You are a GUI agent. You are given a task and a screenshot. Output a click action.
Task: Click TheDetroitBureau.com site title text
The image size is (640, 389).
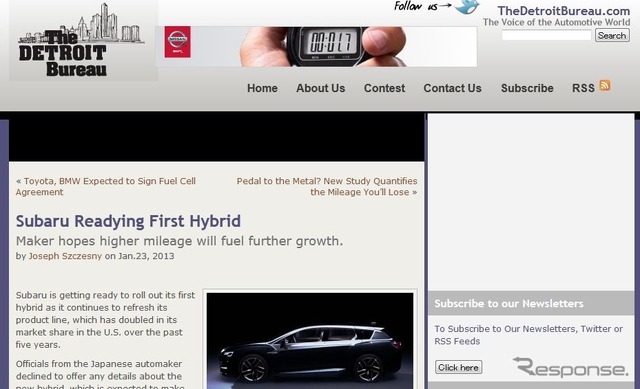pyautogui.click(x=564, y=11)
